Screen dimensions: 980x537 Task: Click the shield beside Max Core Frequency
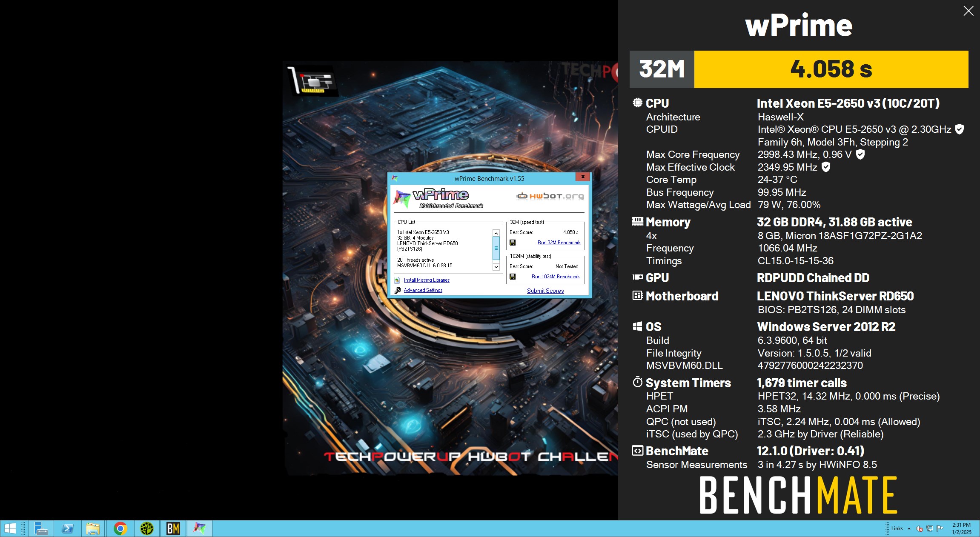point(860,154)
